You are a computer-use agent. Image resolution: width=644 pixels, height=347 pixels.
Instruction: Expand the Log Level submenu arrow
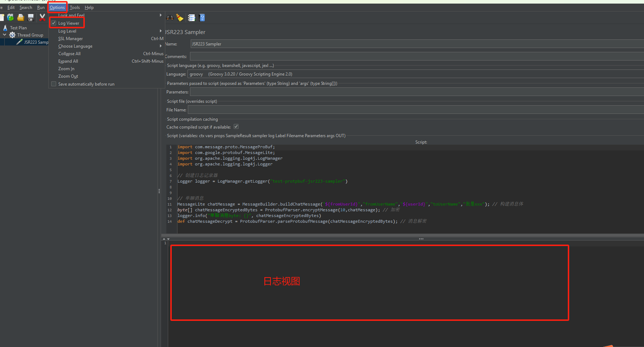pyautogui.click(x=161, y=31)
